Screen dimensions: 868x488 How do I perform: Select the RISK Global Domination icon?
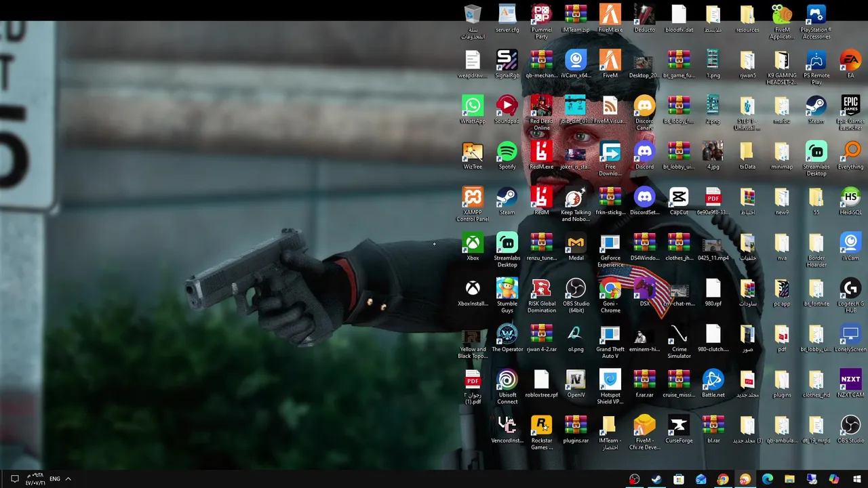[x=541, y=296]
